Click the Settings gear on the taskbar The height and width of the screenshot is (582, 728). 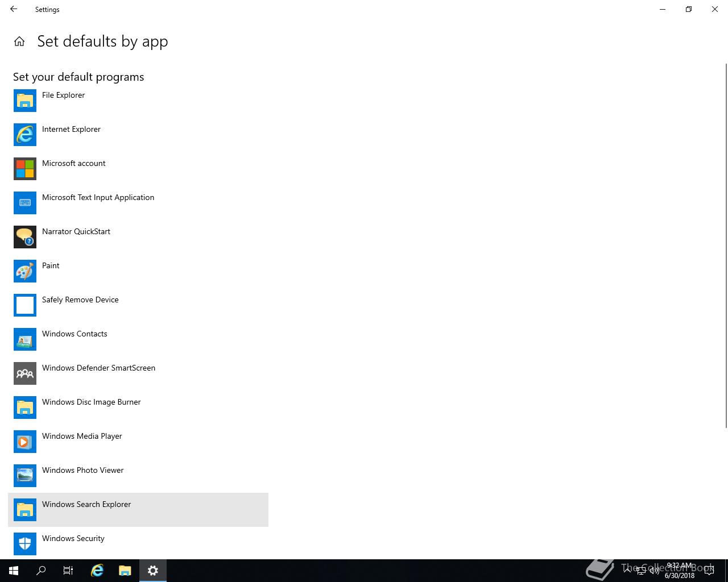tap(152, 571)
